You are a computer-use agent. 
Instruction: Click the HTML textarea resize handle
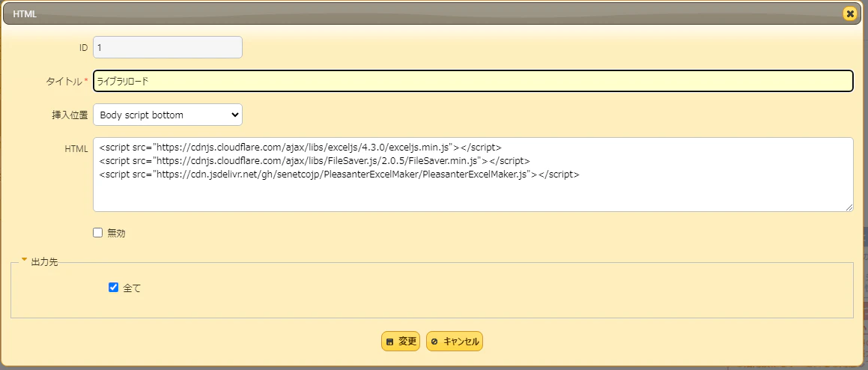click(849, 207)
